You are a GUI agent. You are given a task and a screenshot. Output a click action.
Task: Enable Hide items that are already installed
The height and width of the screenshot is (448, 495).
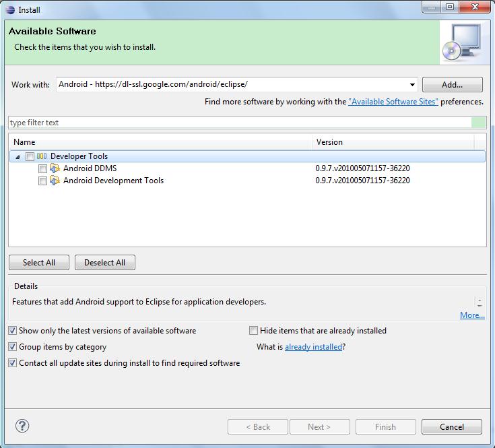point(253,331)
